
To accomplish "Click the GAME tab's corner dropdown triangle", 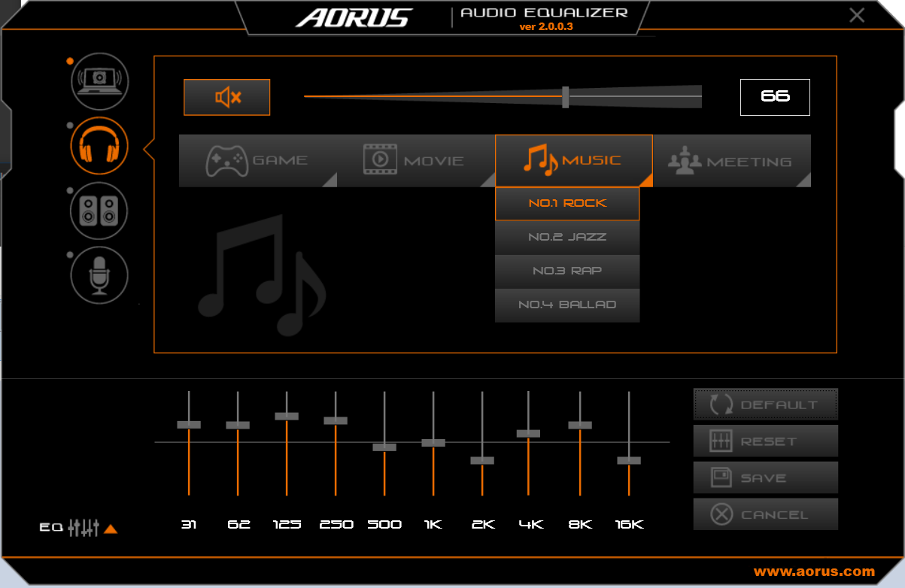I will [330, 180].
